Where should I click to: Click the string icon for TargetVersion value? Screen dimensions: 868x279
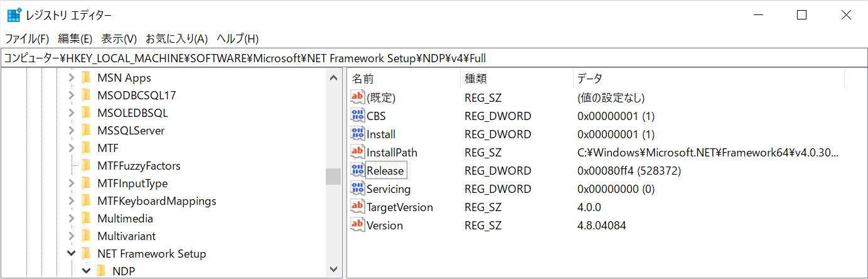[358, 207]
